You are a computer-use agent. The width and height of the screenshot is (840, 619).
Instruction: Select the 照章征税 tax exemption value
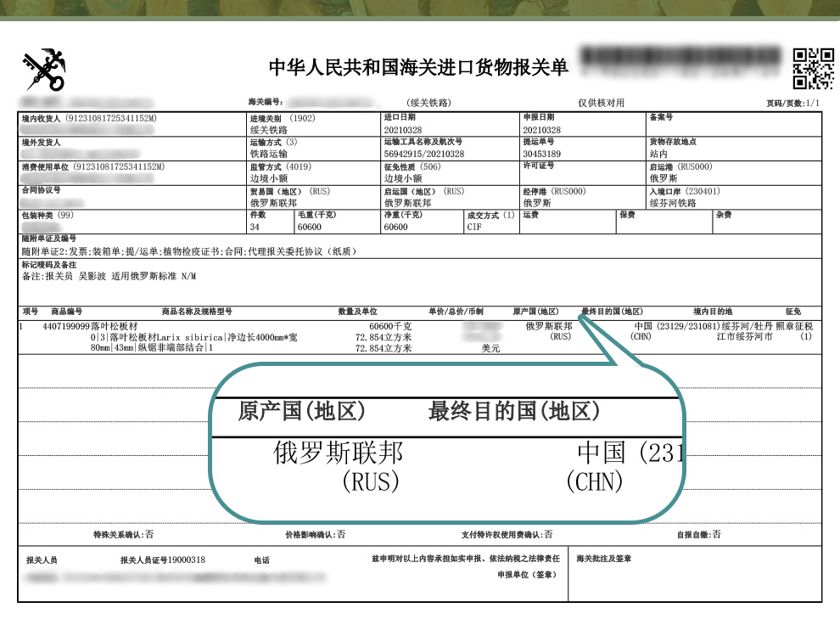coord(794,326)
